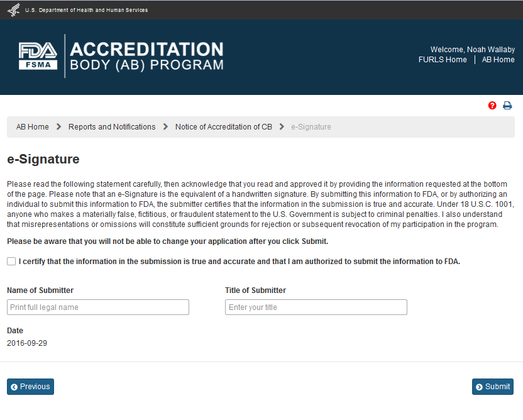
Task: Click the chevron before e-Signature breadcrumb
Action: [x=282, y=127]
